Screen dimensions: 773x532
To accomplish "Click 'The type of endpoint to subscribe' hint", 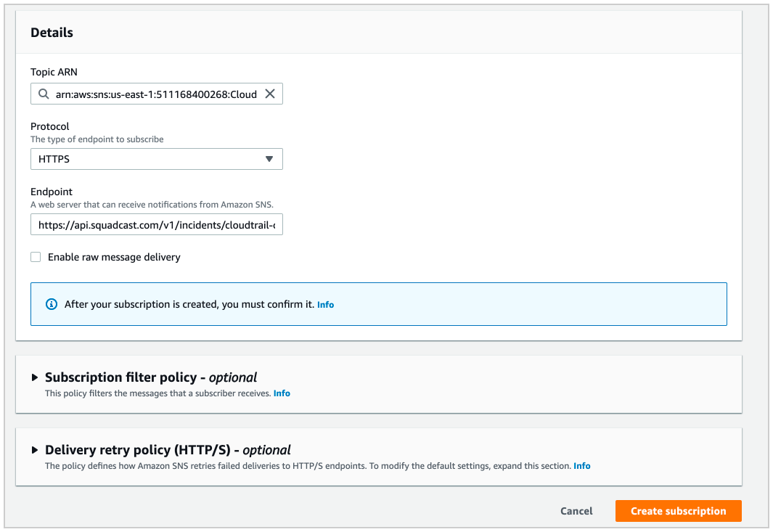I will (97, 139).
